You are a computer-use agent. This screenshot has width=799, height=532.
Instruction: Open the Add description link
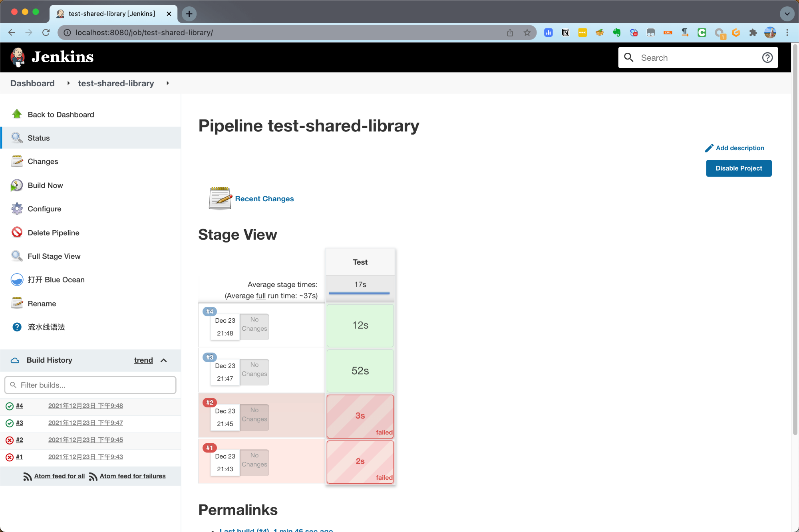click(x=739, y=148)
